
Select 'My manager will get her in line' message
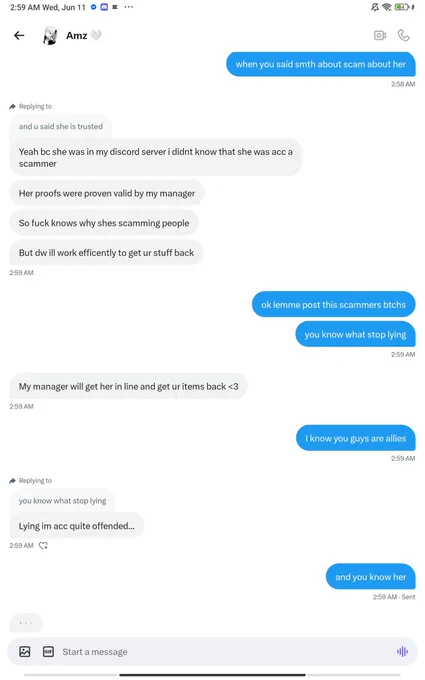[128, 386]
